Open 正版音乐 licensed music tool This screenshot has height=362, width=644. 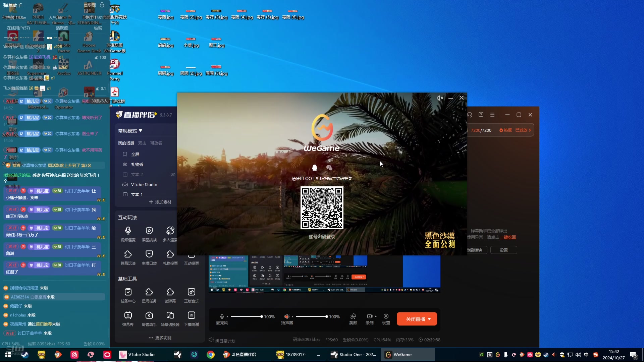[191, 295]
